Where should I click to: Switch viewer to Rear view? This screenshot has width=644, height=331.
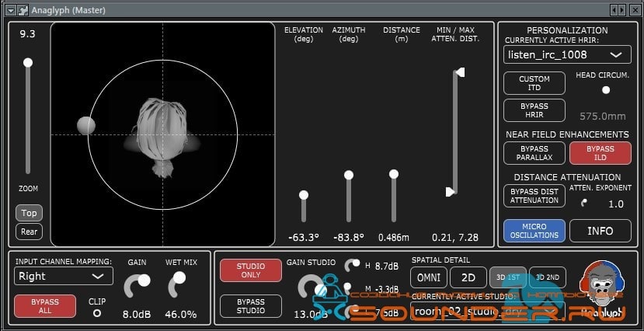30,232
